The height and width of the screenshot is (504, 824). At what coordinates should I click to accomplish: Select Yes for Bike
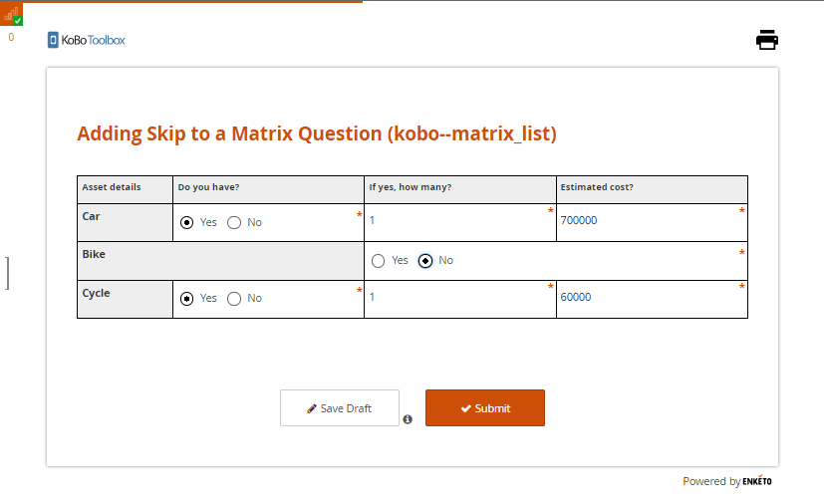point(378,261)
